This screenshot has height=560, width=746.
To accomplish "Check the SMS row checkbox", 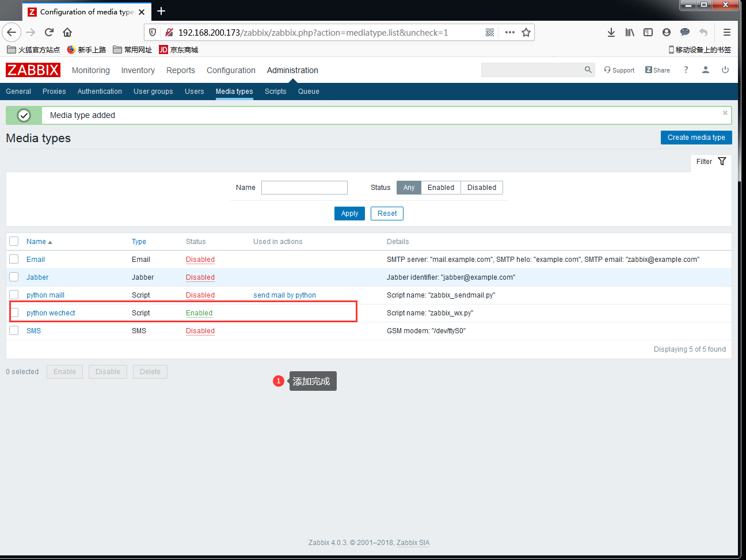I will [x=14, y=330].
